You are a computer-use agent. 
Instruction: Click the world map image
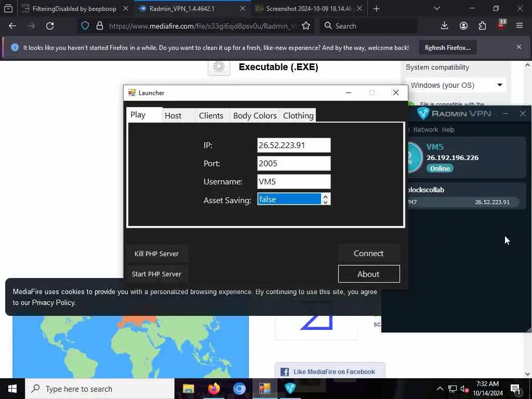point(130,347)
